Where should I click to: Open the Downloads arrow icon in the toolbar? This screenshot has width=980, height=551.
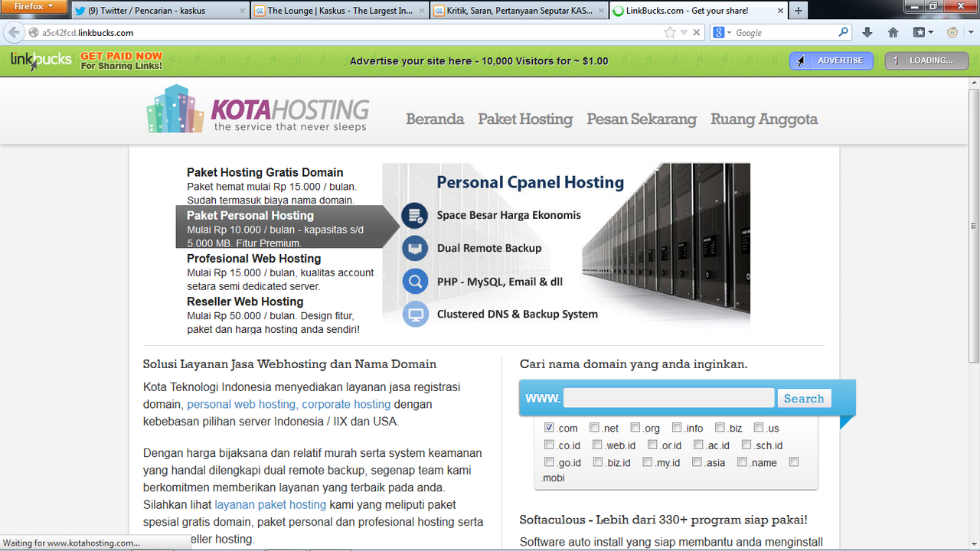click(x=867, y=33)
